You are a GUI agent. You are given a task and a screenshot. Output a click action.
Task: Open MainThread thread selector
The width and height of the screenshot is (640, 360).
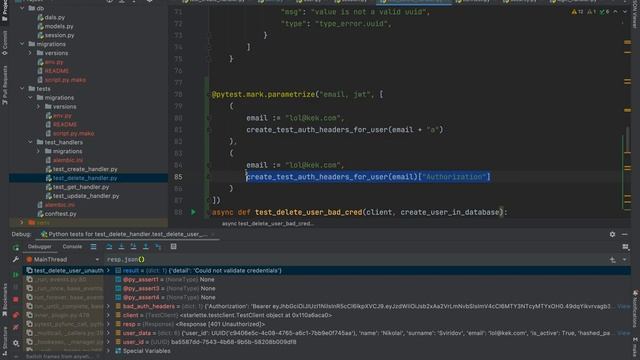click(63, 260)
